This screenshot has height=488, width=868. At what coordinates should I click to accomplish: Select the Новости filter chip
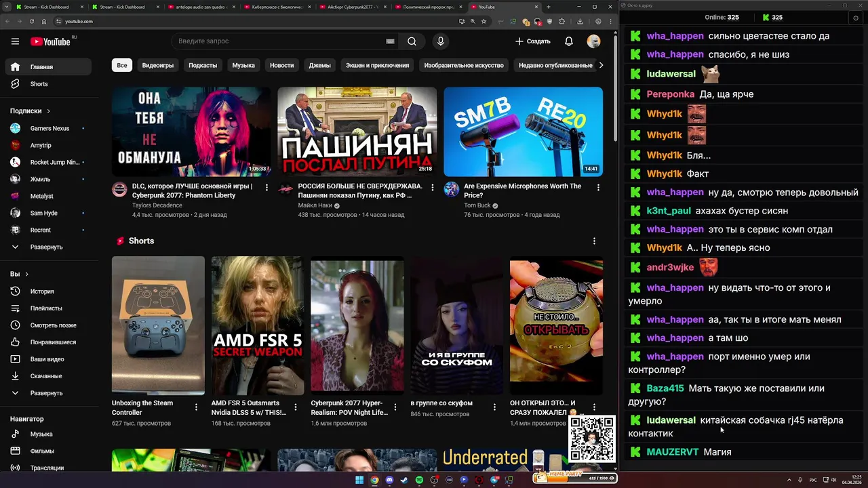(282, 66)
